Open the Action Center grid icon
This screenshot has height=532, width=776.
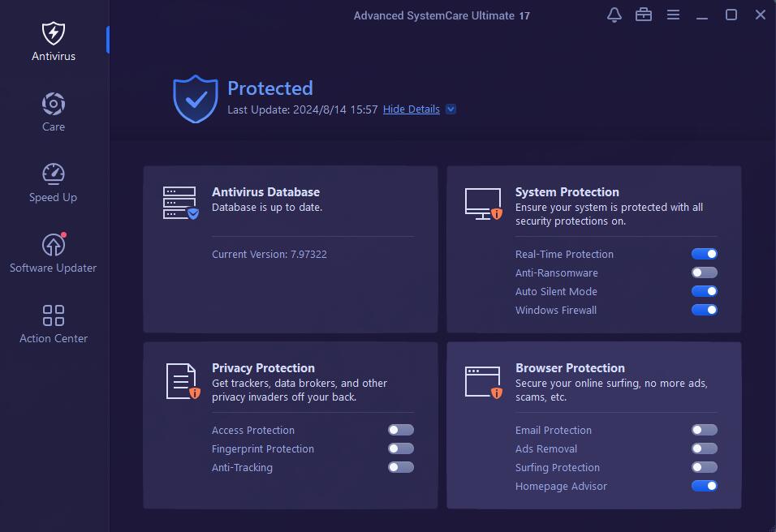tap(54, 315)
